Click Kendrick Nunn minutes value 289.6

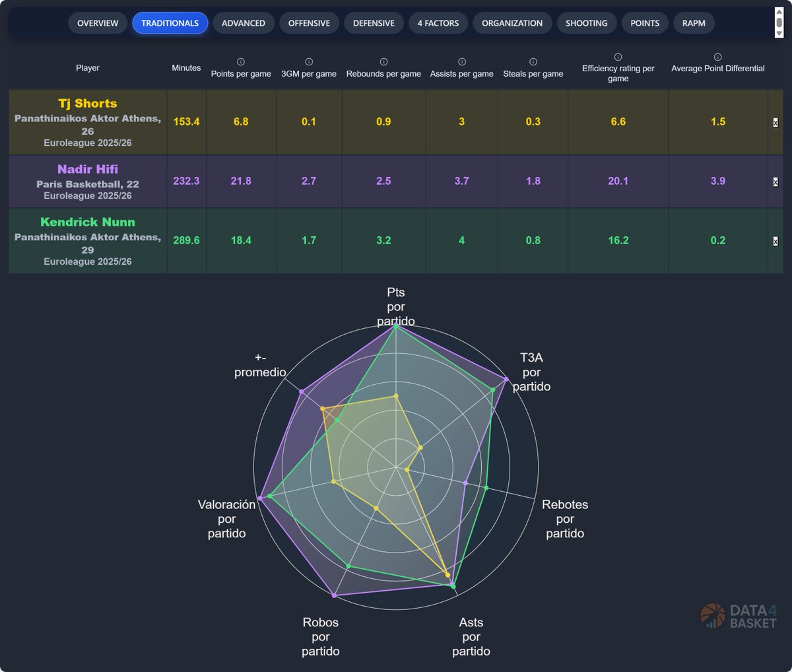click(186, 240)
